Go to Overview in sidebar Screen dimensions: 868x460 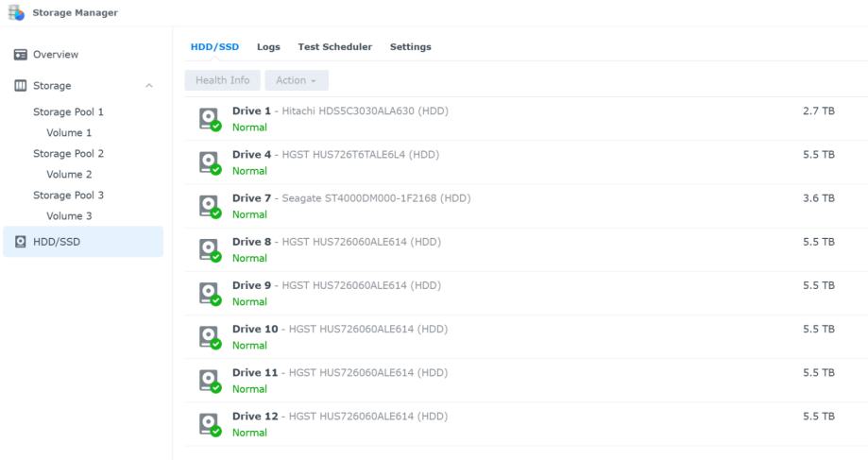[56, 54]
